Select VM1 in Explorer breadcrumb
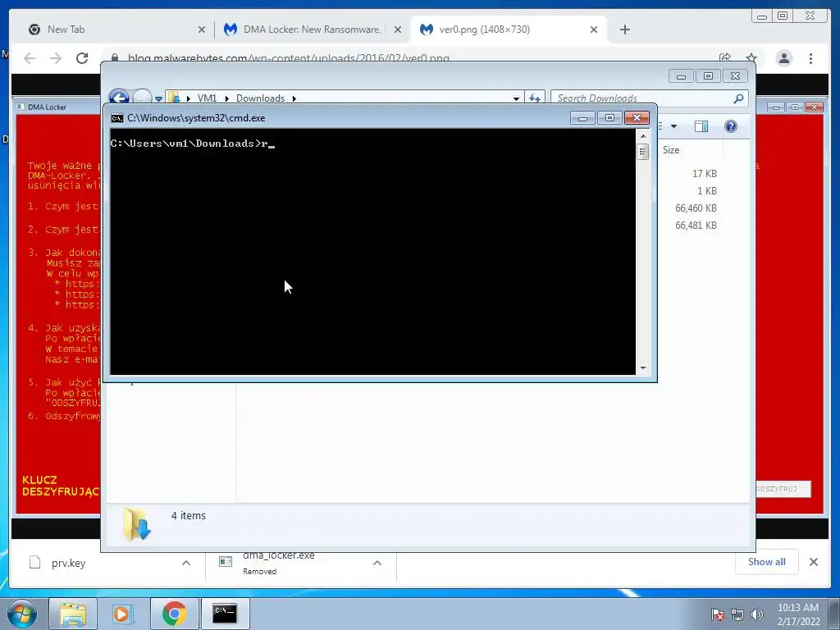 [207, 98]
